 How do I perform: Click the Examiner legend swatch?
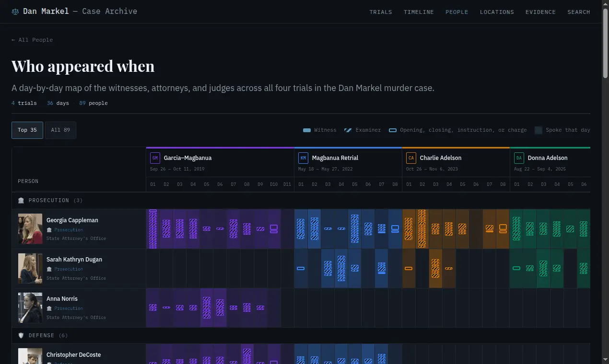coord(348,130)
